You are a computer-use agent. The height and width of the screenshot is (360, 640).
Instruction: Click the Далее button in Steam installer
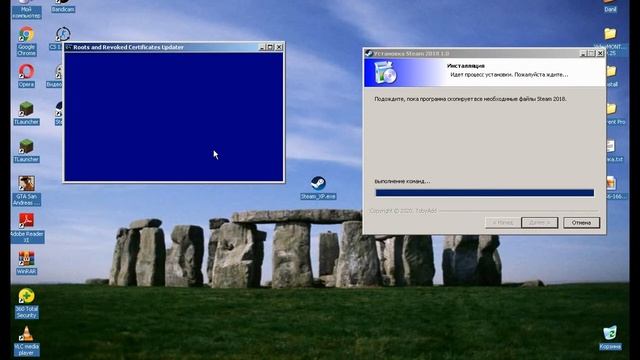pos(539,222)
